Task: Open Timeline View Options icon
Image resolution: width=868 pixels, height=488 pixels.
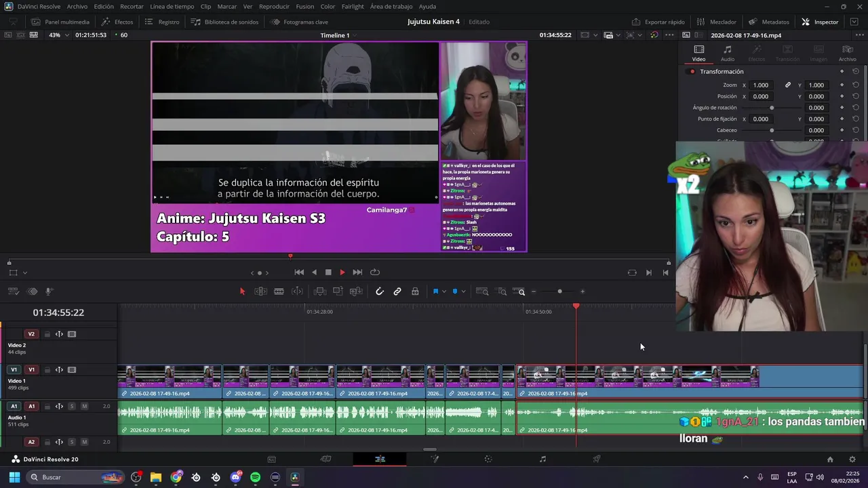Action: coord(14,291)
